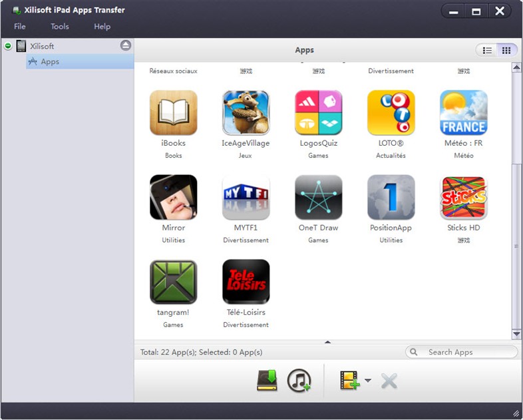
Task: Open the Help menu
Action: (x=102, y=27)
